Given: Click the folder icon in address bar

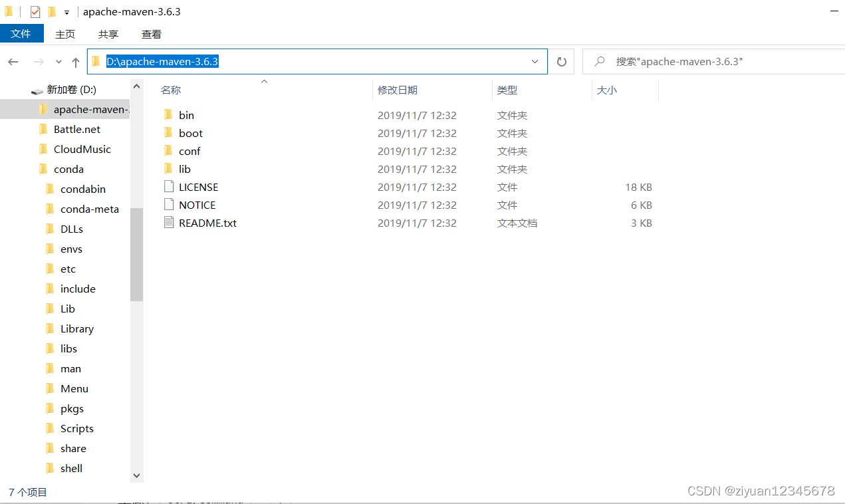Looking at the screenshot, I should point(96,61).
